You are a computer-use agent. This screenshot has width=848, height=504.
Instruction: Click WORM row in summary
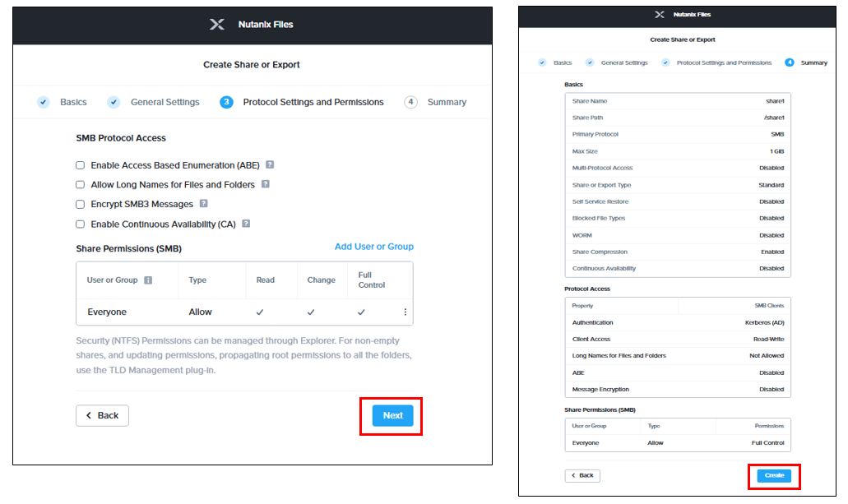tap(678, 235)
